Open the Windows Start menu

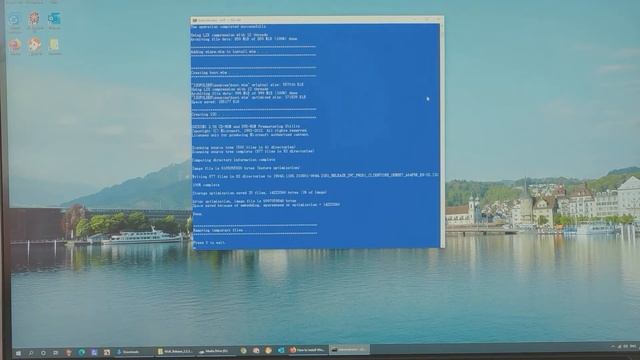[x=18, y=353]
